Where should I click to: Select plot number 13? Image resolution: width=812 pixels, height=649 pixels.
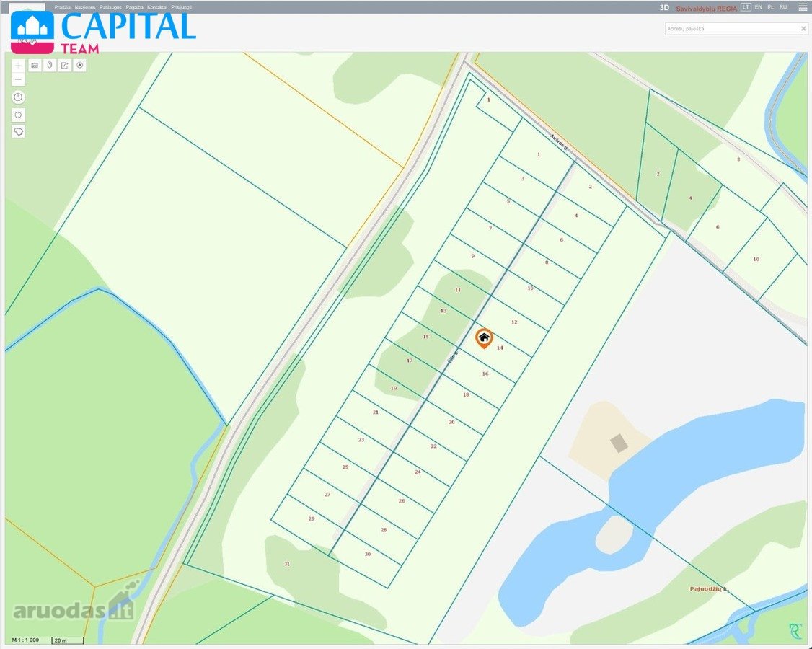click(443, 311)
